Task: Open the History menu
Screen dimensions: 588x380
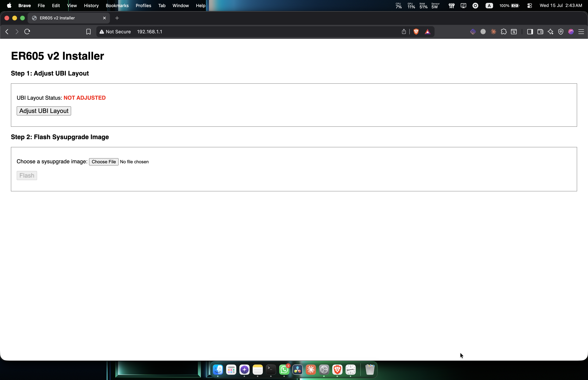Action: tap(91, 5)
